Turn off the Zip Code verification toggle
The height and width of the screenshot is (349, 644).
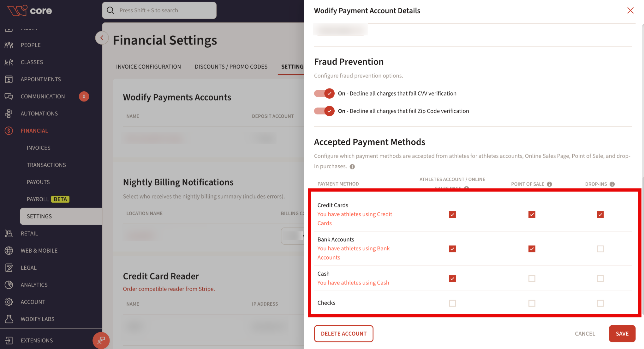[324, 111]
